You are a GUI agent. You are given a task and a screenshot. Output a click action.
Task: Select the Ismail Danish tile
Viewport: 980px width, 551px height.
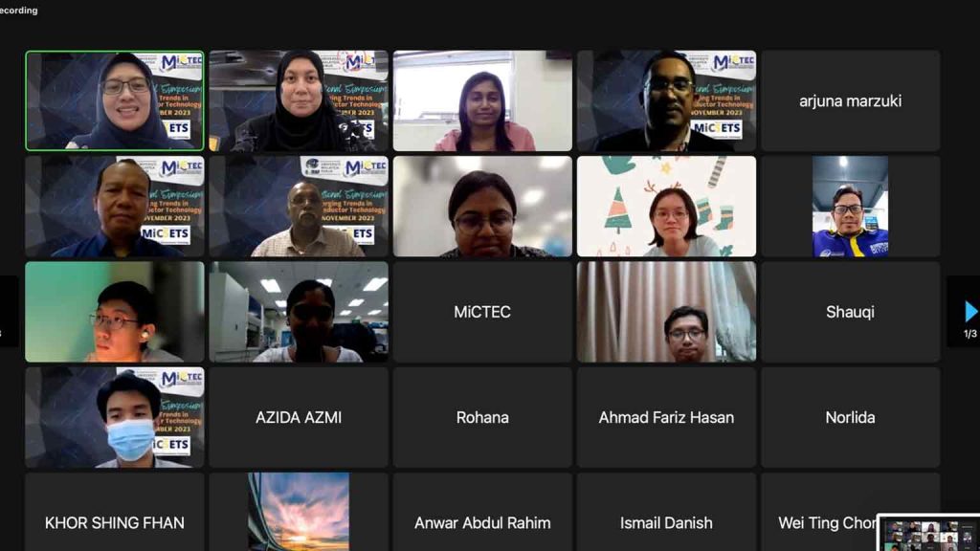(666, 512)
